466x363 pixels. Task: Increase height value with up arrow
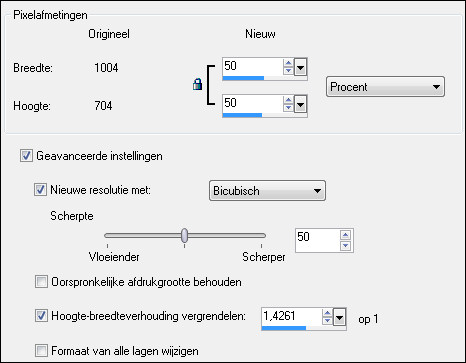point(288,100)
